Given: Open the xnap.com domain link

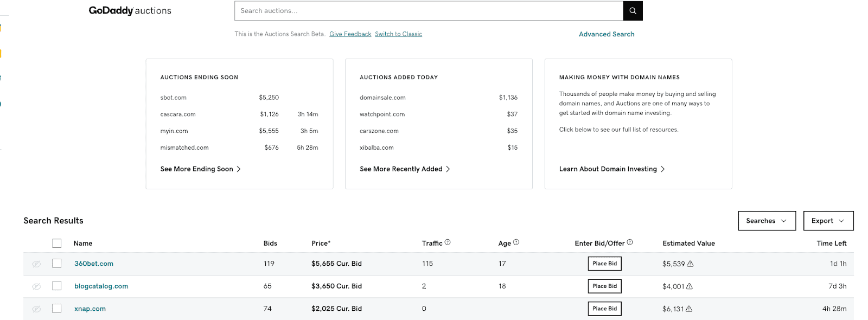Looking at the screenshot, I should click(x=90, y=309).
